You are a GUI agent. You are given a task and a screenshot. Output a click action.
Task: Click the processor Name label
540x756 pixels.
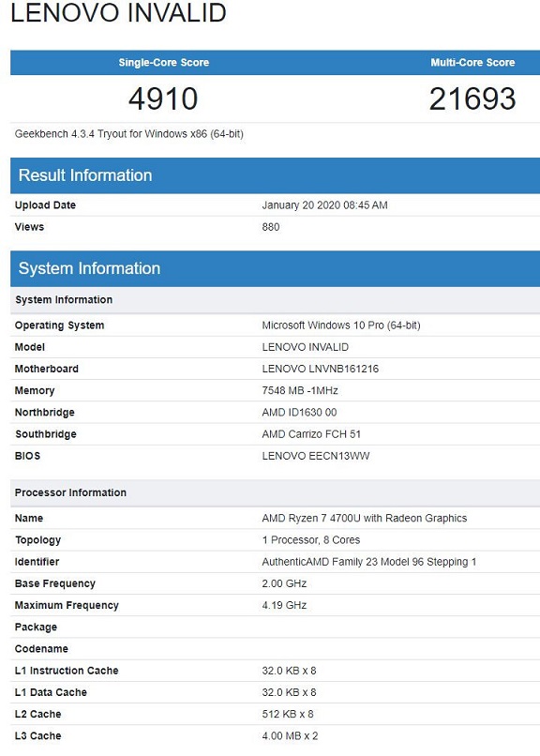29,519
